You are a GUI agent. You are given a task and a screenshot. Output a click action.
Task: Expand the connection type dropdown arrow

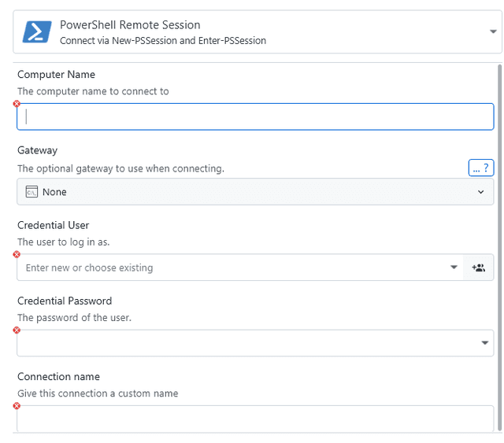pyautogui.click(x=492, y=32)
